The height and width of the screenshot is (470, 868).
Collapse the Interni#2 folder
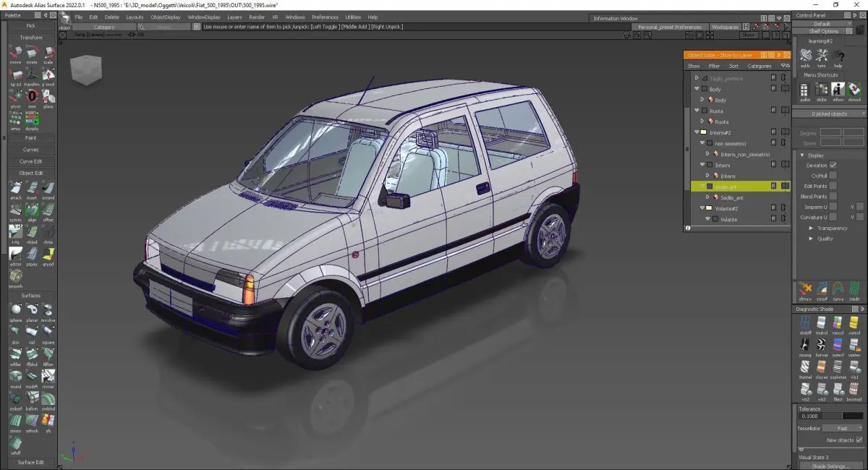click(697, 132)
